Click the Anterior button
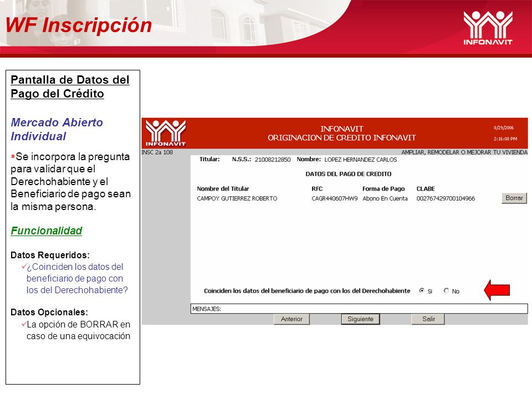532x399 pixels. coord(291,319)
